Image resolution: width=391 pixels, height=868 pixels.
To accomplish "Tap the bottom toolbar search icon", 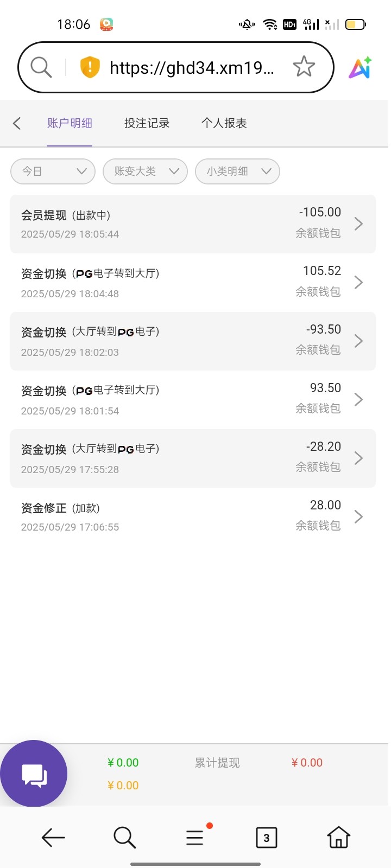I will (x=124, y=838).
